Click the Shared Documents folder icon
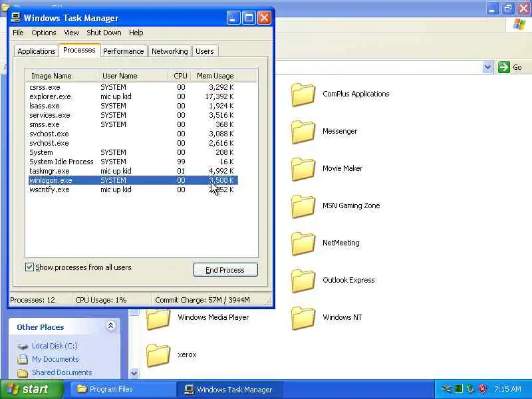 point(23,372)
